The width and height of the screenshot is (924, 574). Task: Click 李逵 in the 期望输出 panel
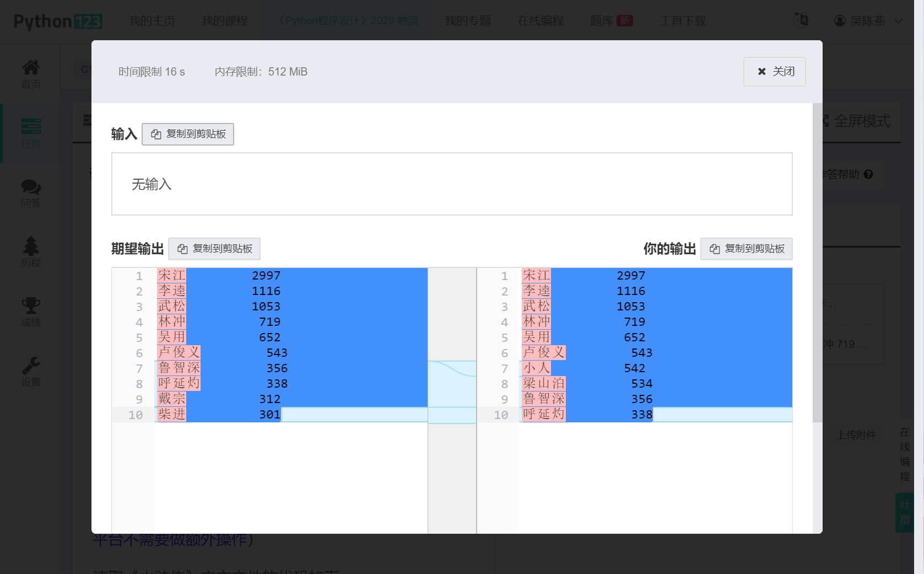[171, 291]
